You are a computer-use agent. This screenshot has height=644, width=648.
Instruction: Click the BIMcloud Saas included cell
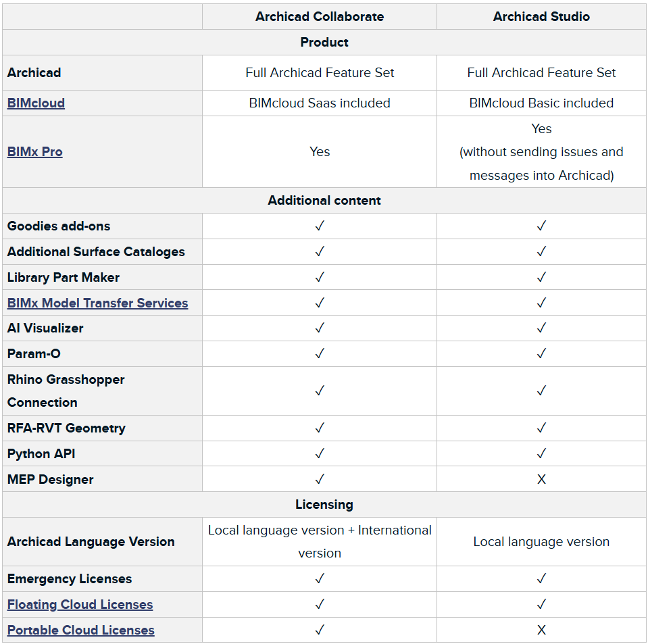click(320, 103)
